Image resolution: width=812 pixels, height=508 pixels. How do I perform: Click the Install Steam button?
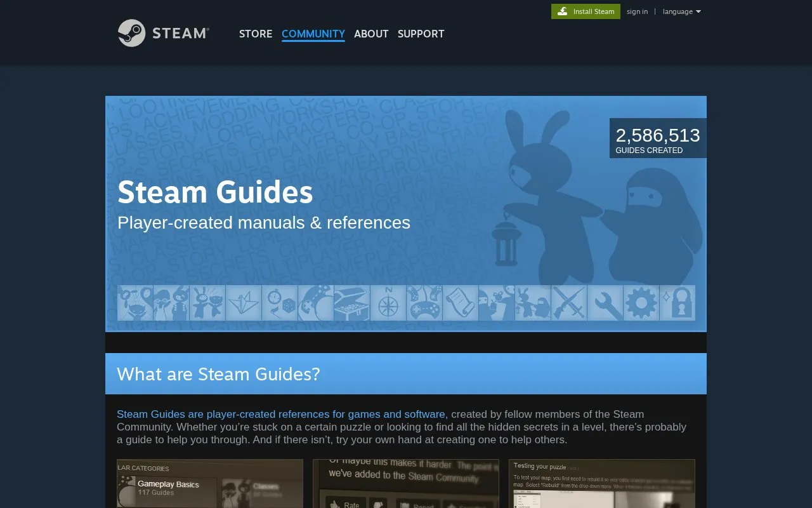click(586, 11)
